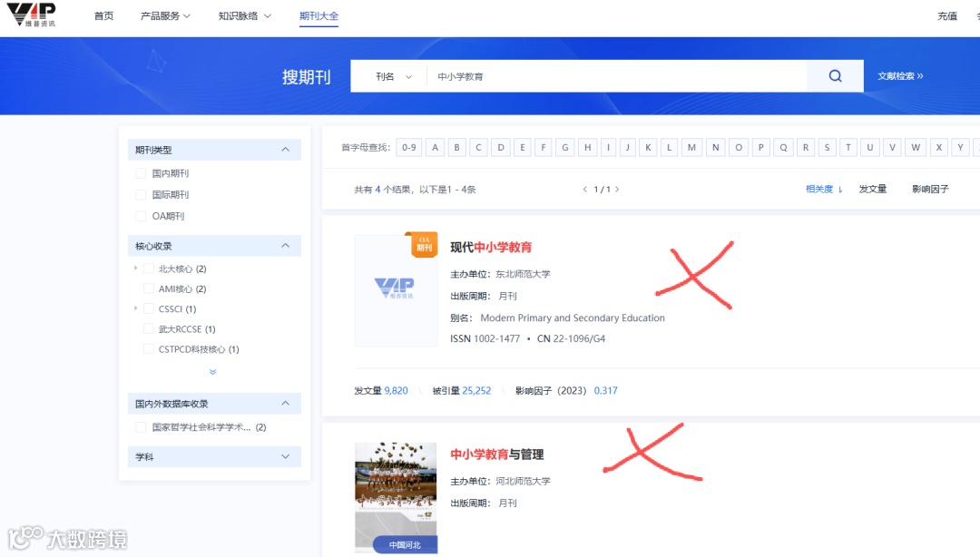Click 被引量 value 25,252
This screenshot has height=557, width=980.
(476, 390)
